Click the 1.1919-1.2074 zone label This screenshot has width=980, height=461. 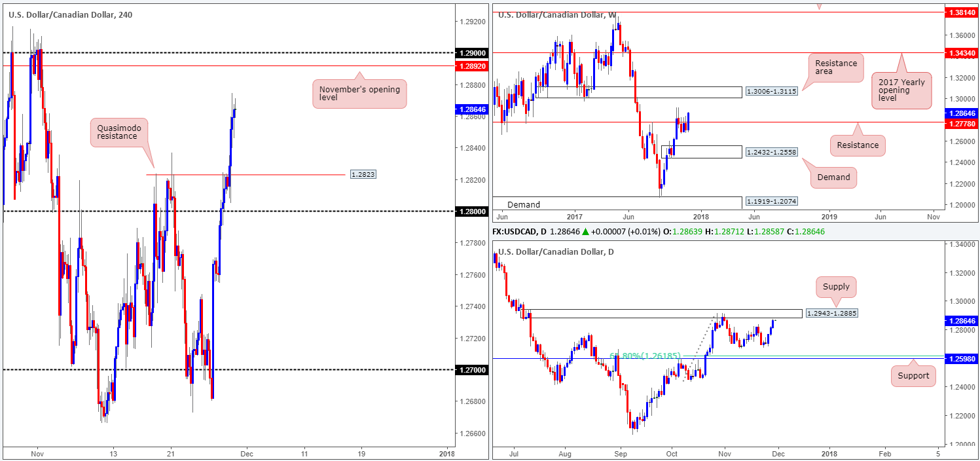click(x=771, y=202)
